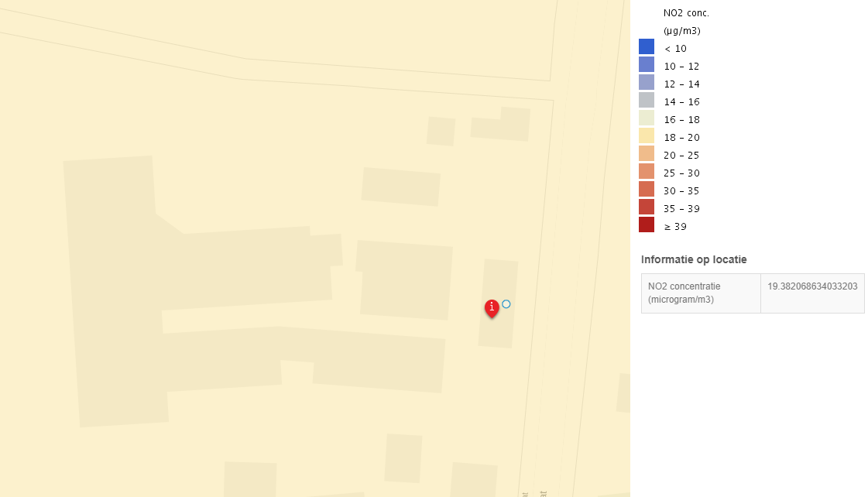The width and height of the screenshot is (868, 497).
Task: Click the '25 – 30' legend color swatch
Action: coord(647,171)
